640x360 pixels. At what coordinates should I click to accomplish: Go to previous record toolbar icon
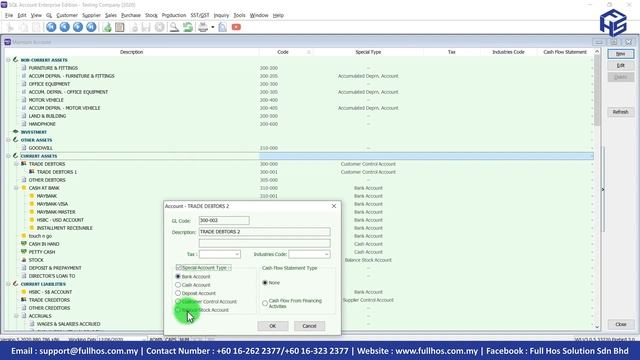(x=64, y=27)
